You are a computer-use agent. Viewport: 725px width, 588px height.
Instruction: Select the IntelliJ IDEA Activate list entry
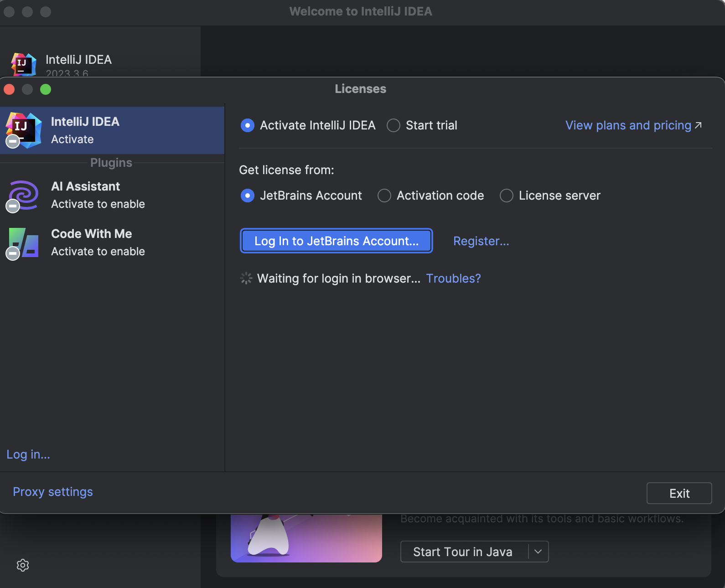[x=112, y=130]
